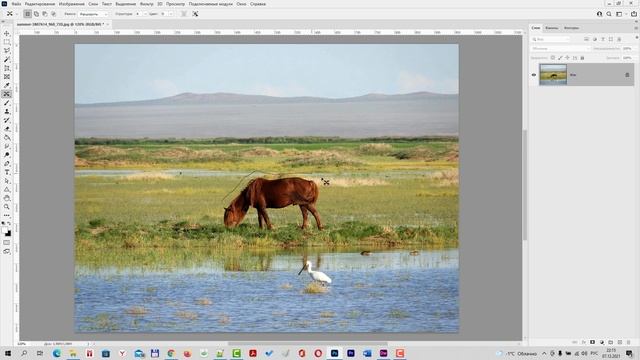Toggle the pixel layer filter in the Layers panel
Viewport: 640px width, 360px height.
coord(587,39)
